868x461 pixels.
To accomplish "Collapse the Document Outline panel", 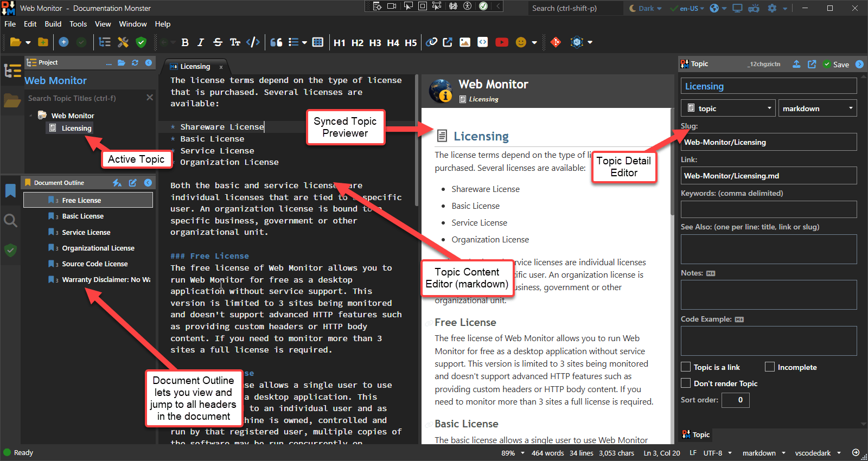I will pos(148,183).
